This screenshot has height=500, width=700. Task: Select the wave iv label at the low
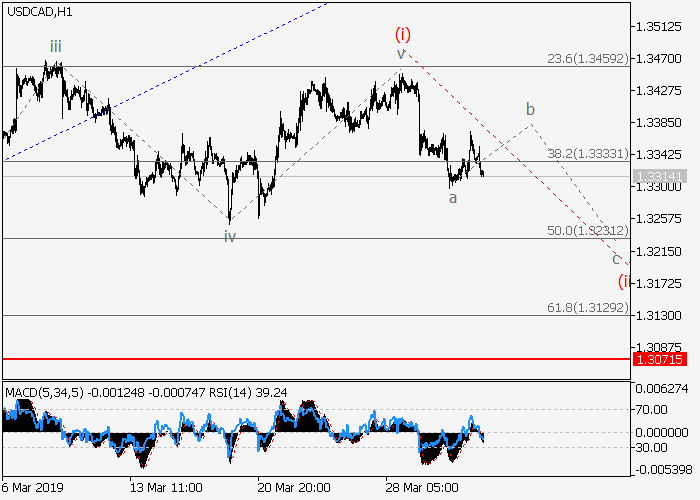coord(229,236)
